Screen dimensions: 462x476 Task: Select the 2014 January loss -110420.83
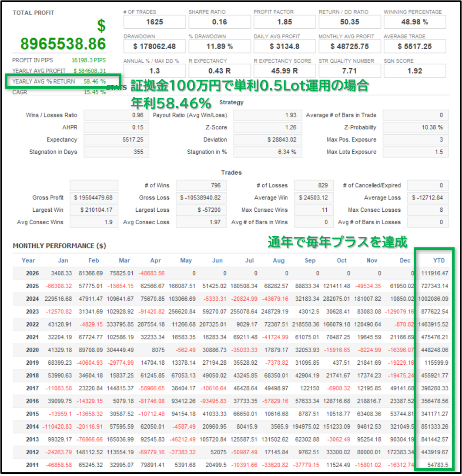coord(57,427)
